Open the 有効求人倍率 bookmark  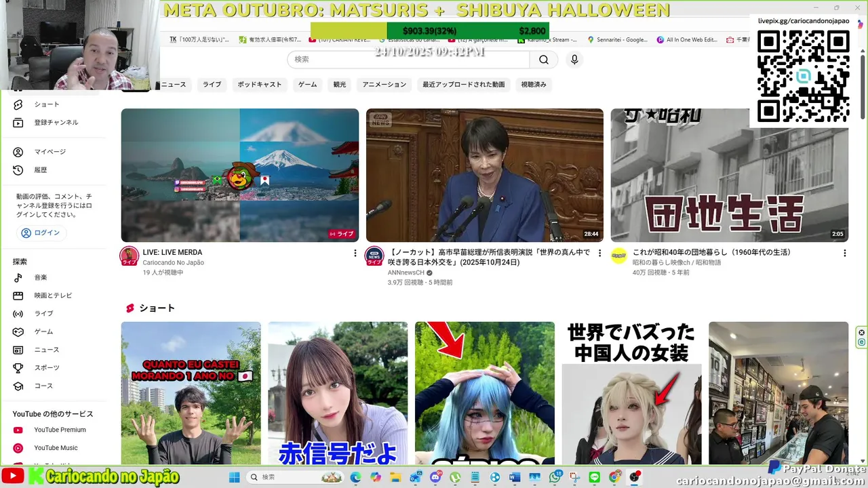click(270, 40)
